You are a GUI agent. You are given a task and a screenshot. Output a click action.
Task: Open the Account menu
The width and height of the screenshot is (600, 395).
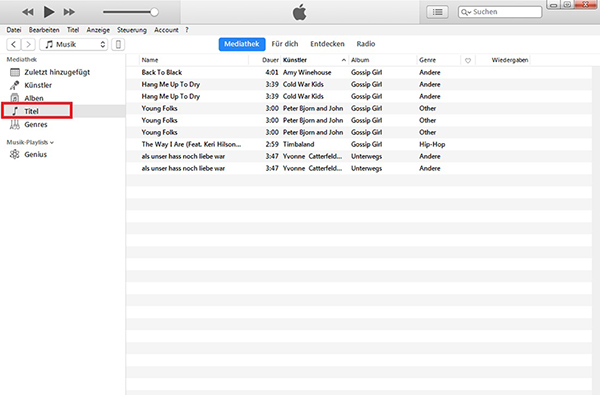(x=166, y=30)
